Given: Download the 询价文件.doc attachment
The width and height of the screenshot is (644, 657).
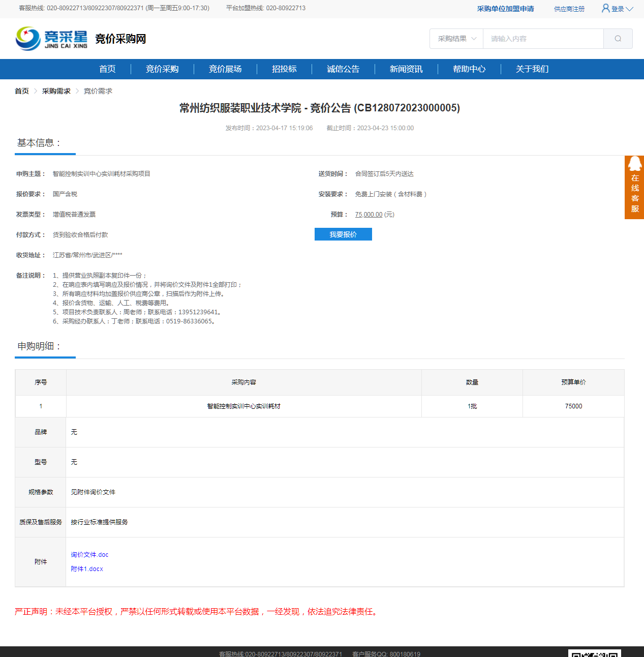Looking at the screenshot, I should click(89, 555).
